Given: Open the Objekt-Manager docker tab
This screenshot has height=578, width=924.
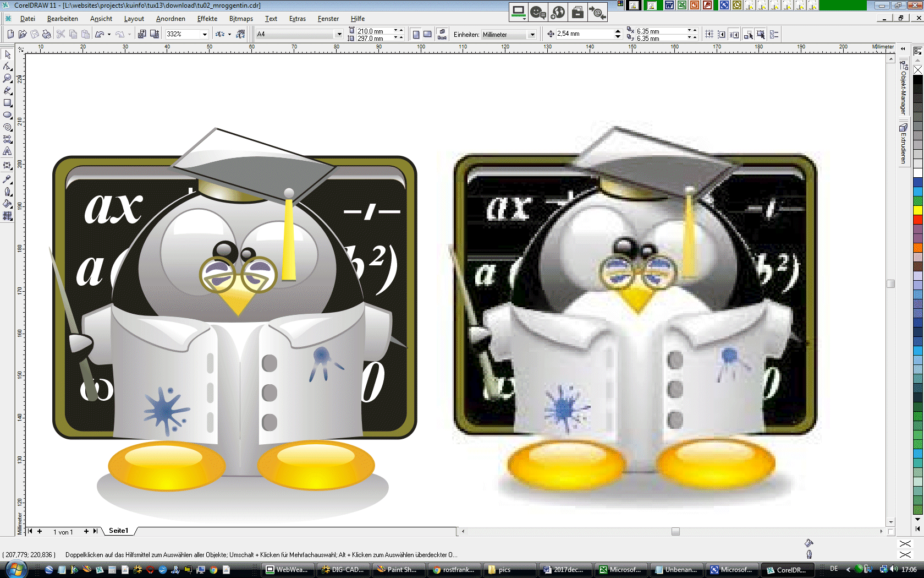Looking at the screenshot, I should pos(903,89).
